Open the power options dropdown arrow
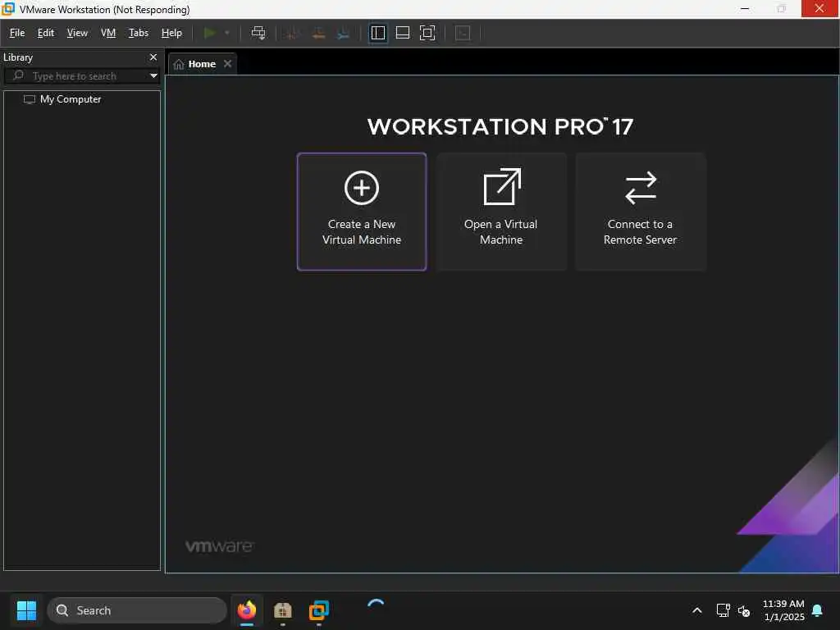Viewport: 840px width, 630px height. (227, 33)
